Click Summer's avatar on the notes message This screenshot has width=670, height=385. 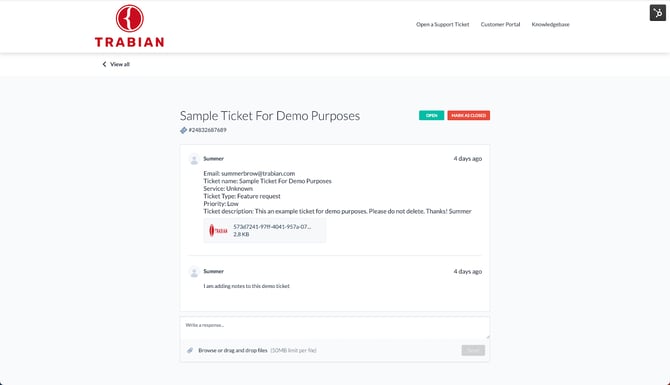tap(194, 272)
